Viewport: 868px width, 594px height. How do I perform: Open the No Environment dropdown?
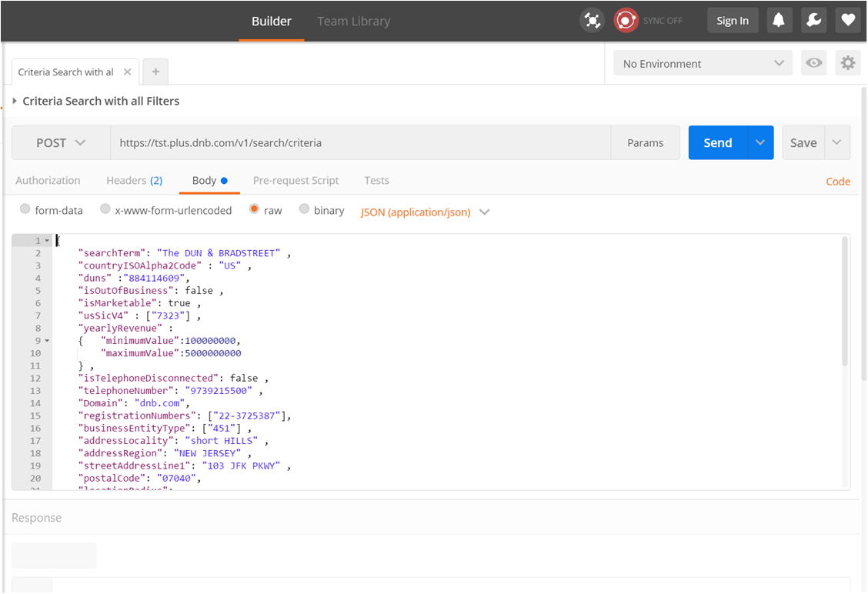[x=703, y=63]
